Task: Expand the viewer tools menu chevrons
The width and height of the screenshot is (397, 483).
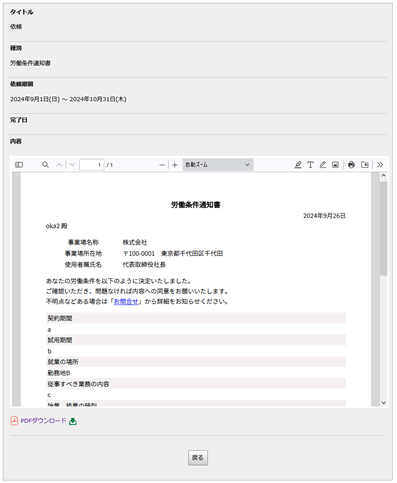Action: coord(380,165)
